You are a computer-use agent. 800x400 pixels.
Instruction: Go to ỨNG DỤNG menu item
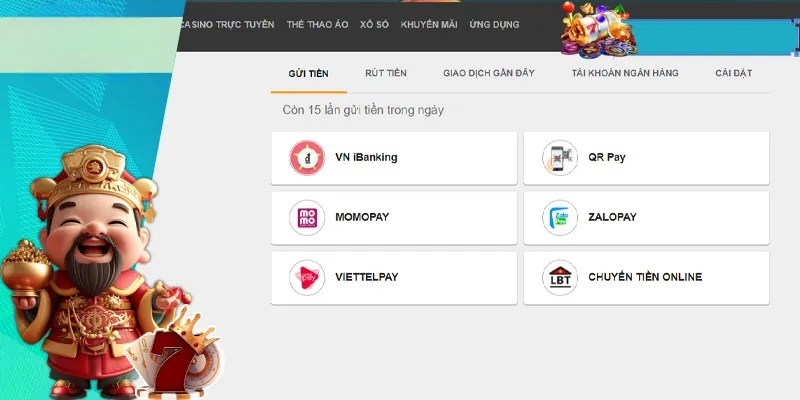coord(494,24)
